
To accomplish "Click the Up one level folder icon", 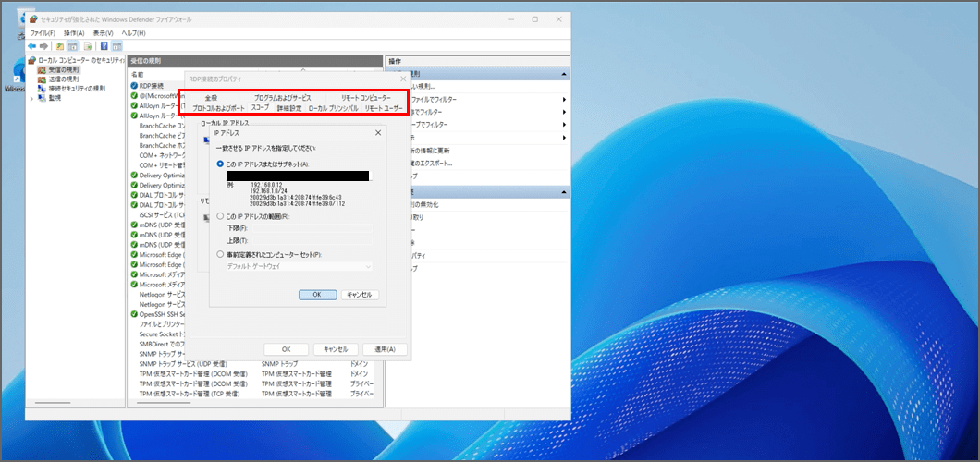I will click(x=60, y=45).
